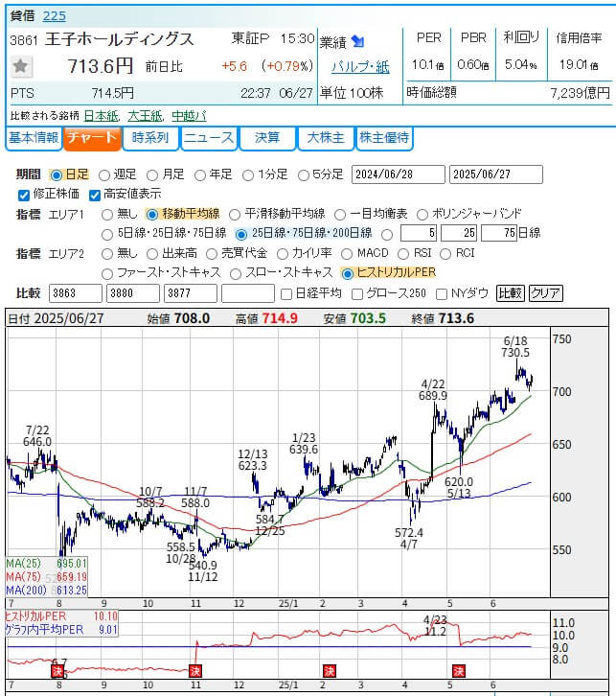Screen dimensions: 616x696
Task: Click the comparison code field 3880
Action: (133, 293)
